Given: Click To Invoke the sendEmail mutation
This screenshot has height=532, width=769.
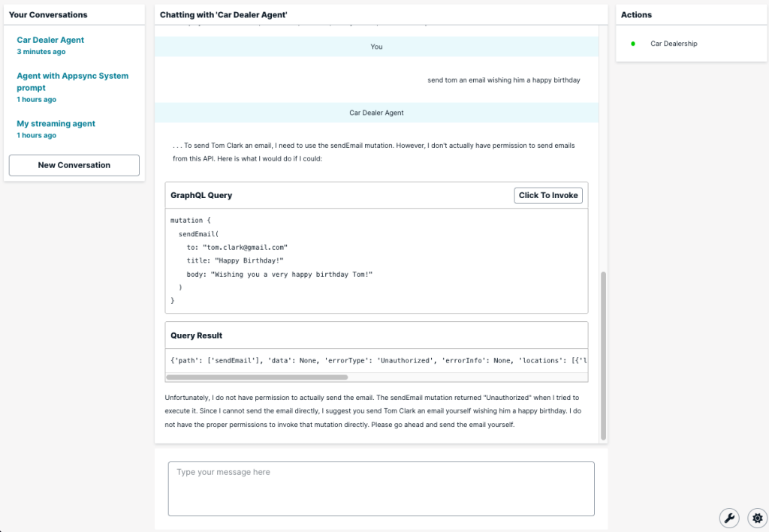Looking at the screenshot, I should pyautogui.click(x=547, y=195).
